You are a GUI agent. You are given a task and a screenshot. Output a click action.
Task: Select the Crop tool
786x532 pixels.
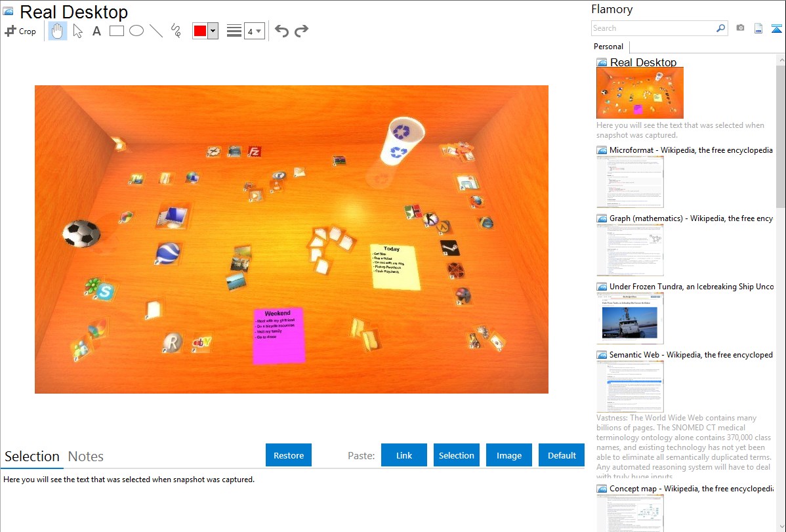(x=20, y=31)
